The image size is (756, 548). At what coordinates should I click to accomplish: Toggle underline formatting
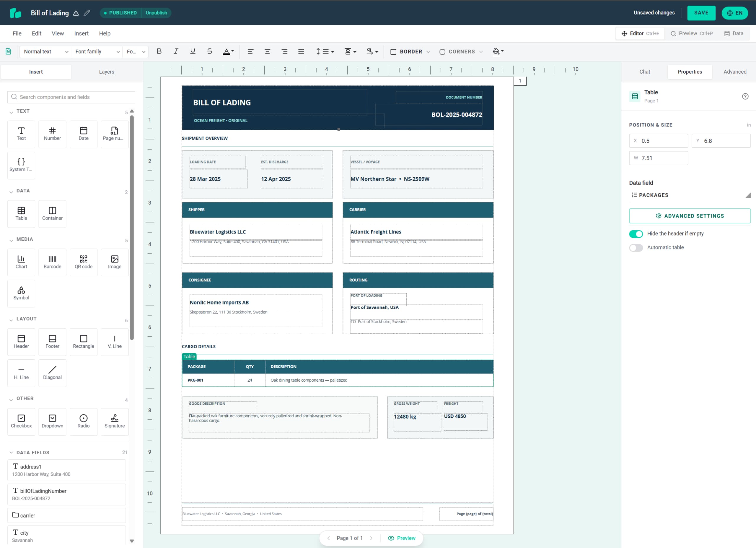pos(193,51)
